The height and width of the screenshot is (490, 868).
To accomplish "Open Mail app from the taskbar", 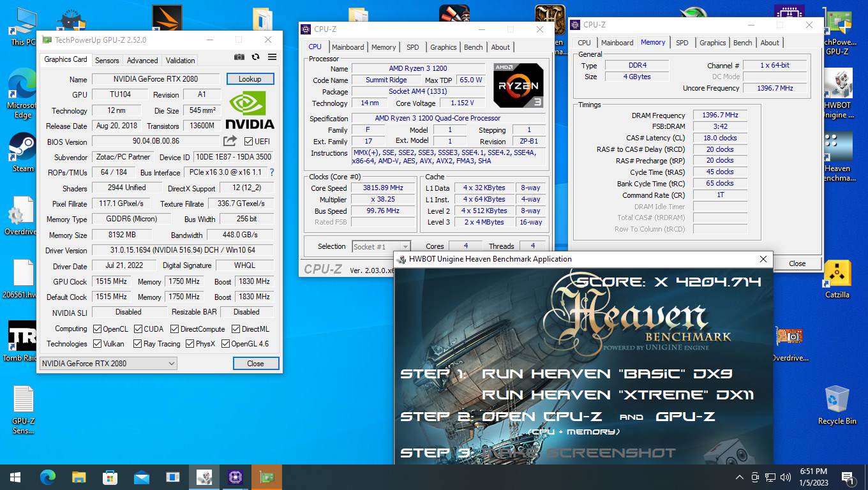I will tap(141, 477).
